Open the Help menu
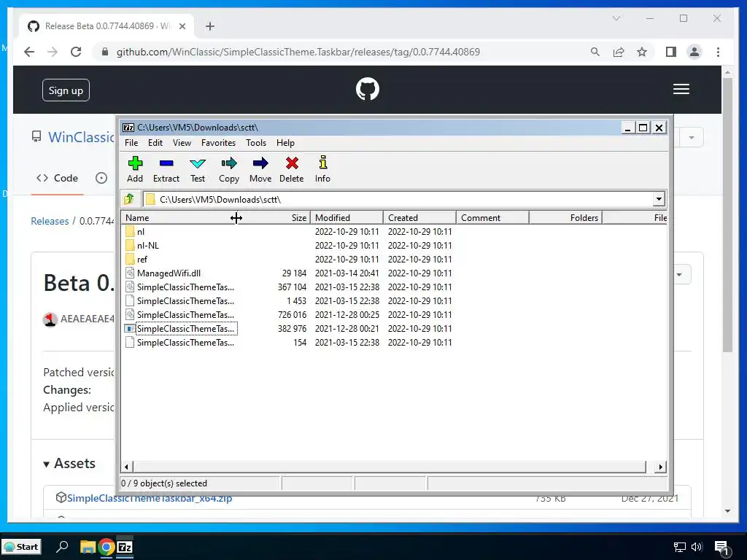This screenshot has width=747, height=560. click(285, 143)
